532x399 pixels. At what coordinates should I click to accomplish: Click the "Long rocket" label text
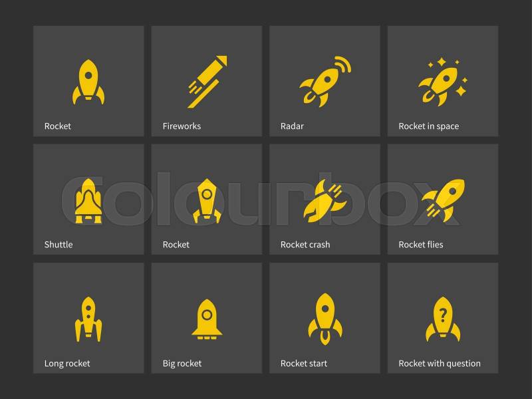click(67, 363)
